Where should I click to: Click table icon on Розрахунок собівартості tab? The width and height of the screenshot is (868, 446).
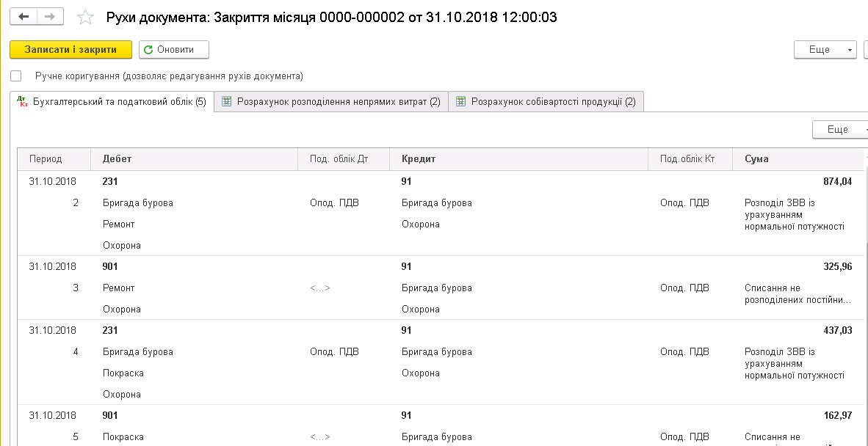pos(461,102)
